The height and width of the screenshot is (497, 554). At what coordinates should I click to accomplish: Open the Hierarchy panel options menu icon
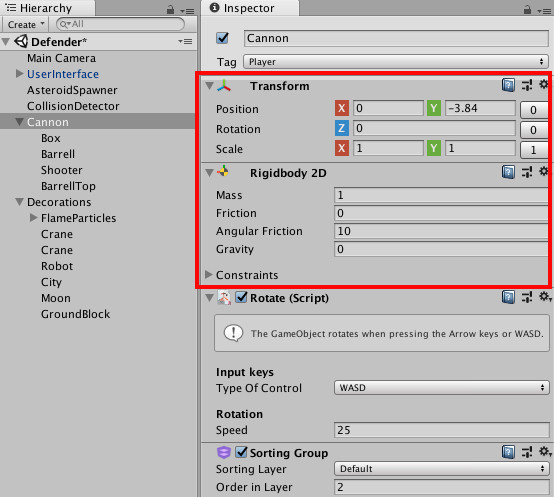pos(187,11)
